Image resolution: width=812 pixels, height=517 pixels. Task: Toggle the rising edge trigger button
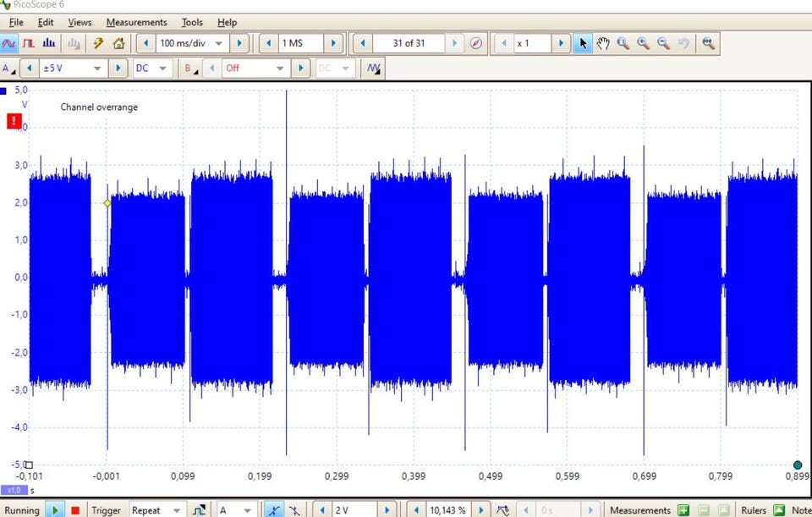pos(274,510)
